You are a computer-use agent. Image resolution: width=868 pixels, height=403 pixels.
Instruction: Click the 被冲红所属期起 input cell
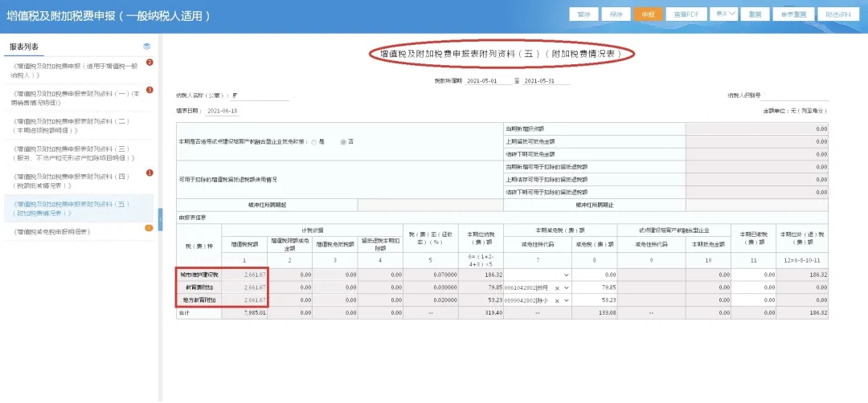point(431,205)
